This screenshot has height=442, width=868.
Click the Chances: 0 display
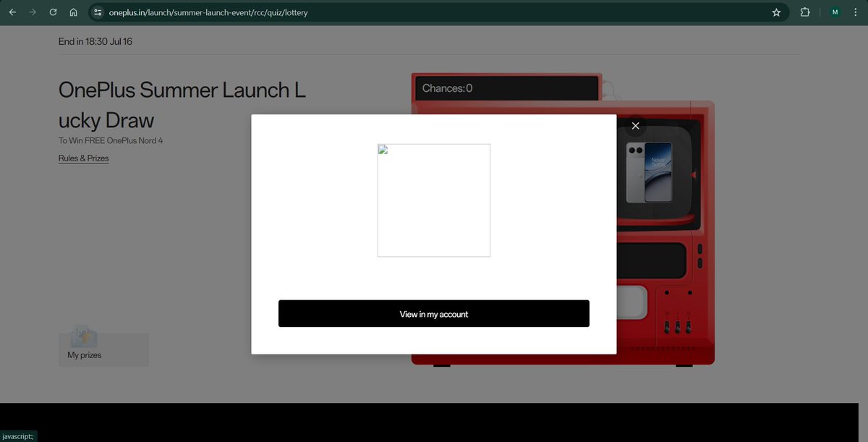click(x=507, y=88)
